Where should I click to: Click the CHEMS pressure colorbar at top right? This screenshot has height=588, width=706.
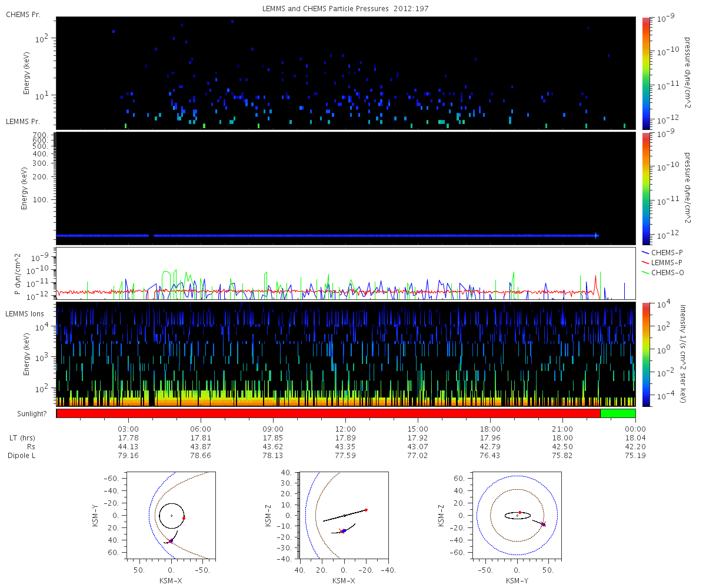pyautogui.click(x=645, y=72)
